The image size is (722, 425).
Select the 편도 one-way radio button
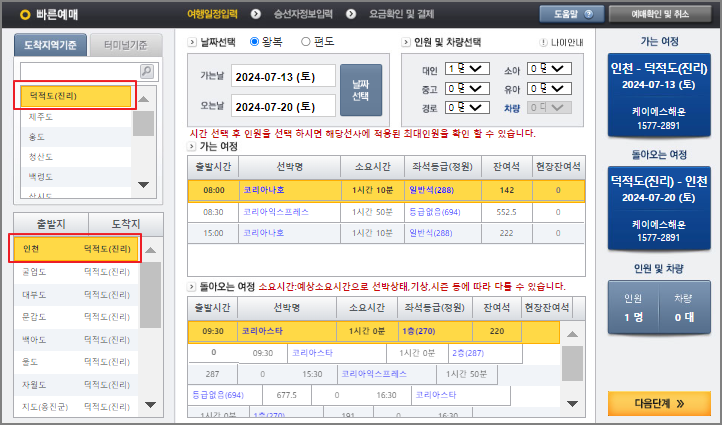click(305, 42)
